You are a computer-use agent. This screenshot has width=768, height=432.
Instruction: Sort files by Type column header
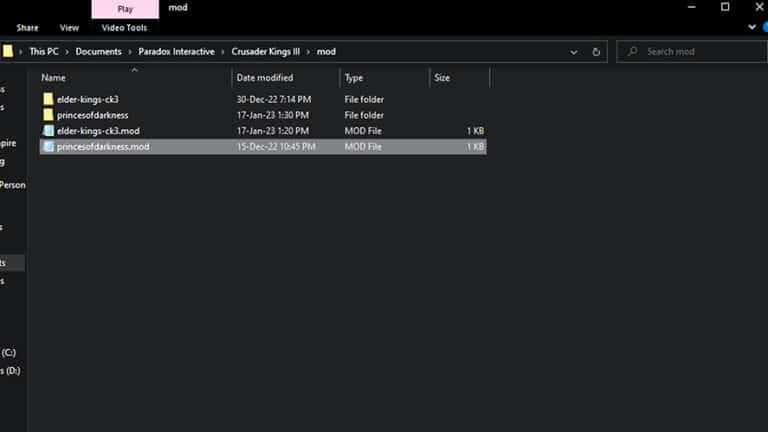[x=355, y=77]
